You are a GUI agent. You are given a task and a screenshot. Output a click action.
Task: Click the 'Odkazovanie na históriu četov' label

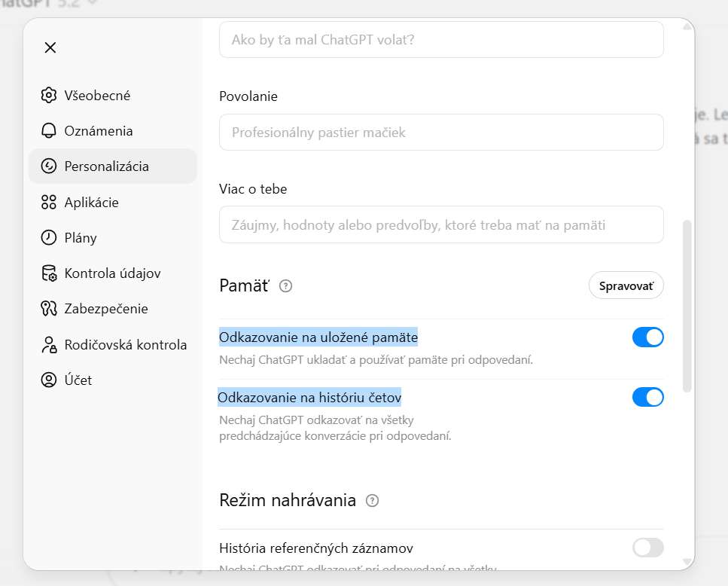coord(309,398)
